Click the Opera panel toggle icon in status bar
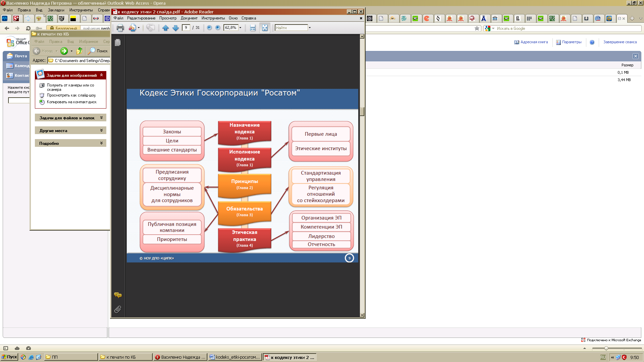The image size is (644, 362). tap(6, 348)
